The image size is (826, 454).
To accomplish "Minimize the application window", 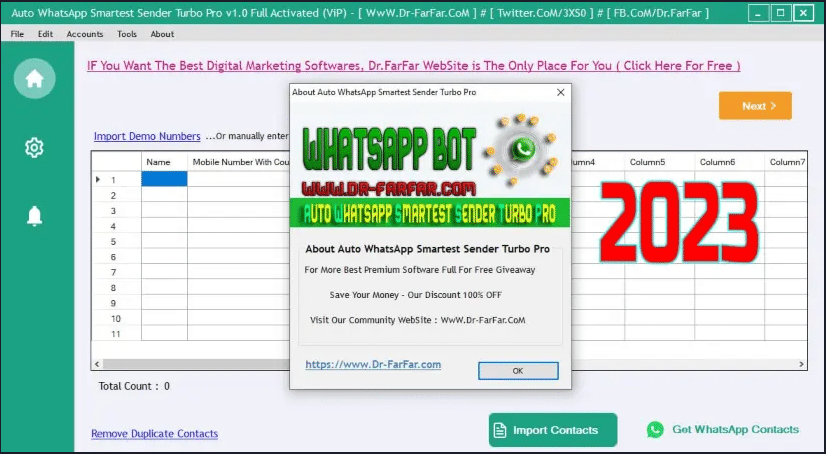I will pyautogui.click(x=758, y=13).
